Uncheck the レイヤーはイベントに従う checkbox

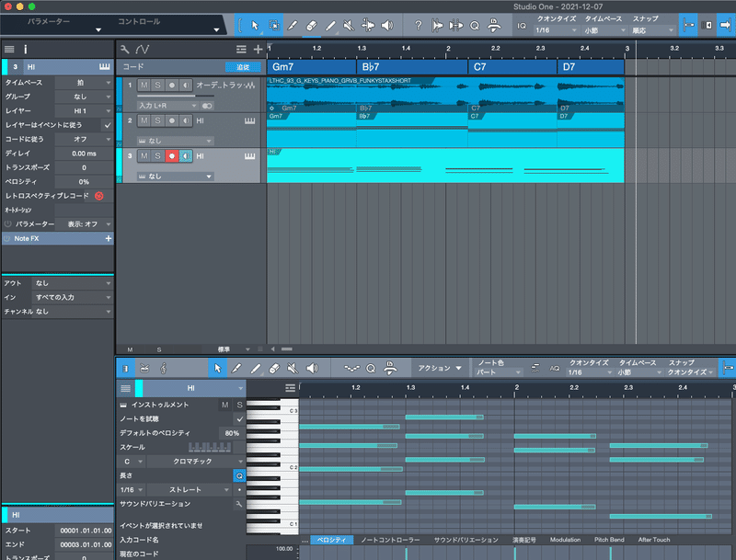[108, 123]
